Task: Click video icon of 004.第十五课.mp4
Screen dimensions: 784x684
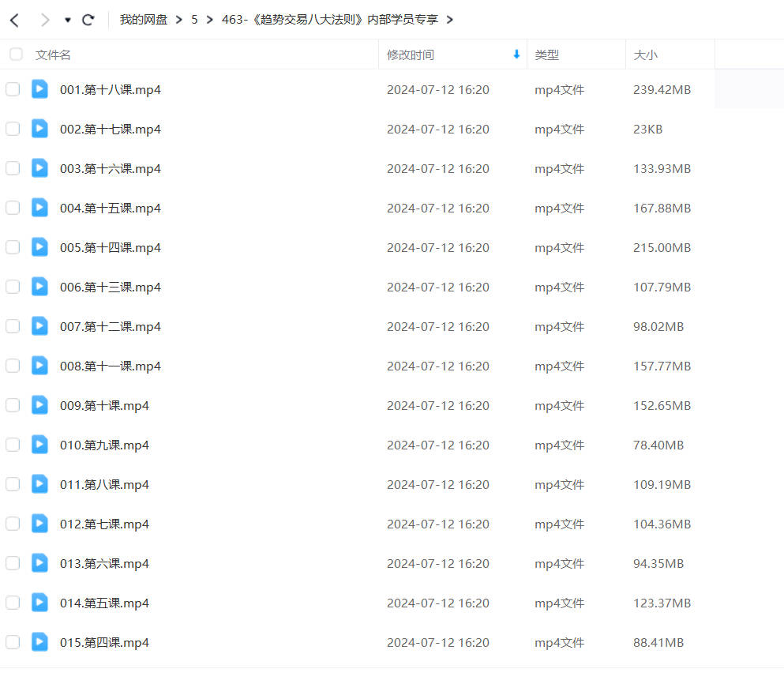Action: click(x=39, y=208)
